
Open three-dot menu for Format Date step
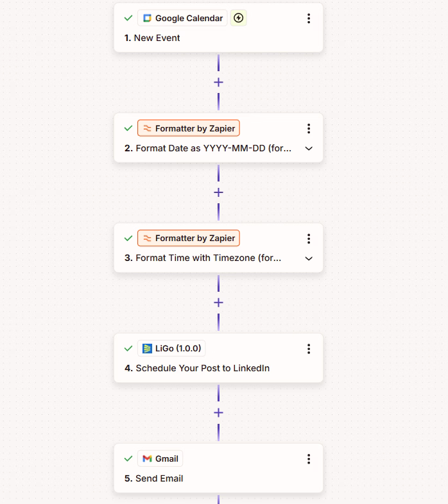click(x=309, y=128)
